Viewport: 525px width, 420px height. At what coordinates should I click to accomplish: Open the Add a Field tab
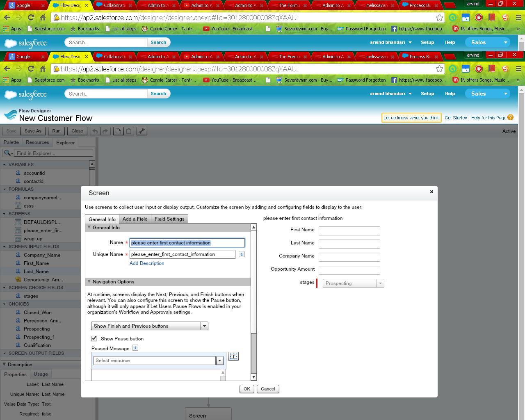pyautogui.click(x=135, y=219)
